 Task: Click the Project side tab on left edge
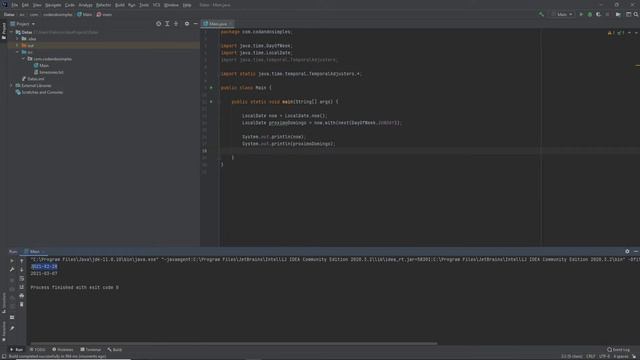tap(4, 31)
